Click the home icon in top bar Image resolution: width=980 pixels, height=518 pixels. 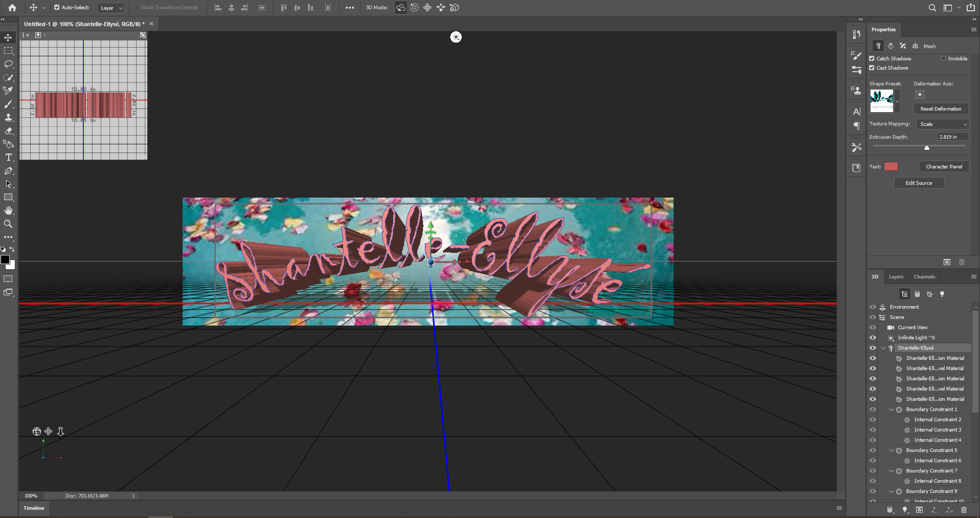[x=12, y=8]
